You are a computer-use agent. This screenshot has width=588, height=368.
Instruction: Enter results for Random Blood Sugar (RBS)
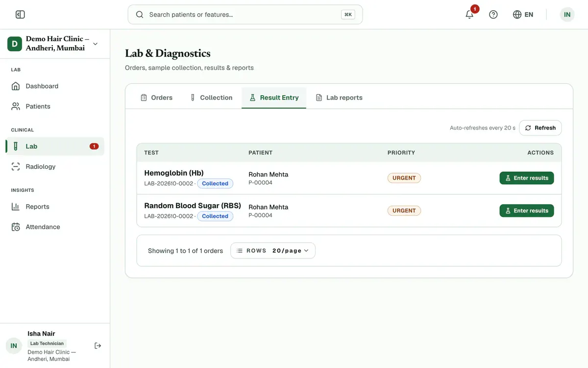pyautogui.click(x=527, y=210)
